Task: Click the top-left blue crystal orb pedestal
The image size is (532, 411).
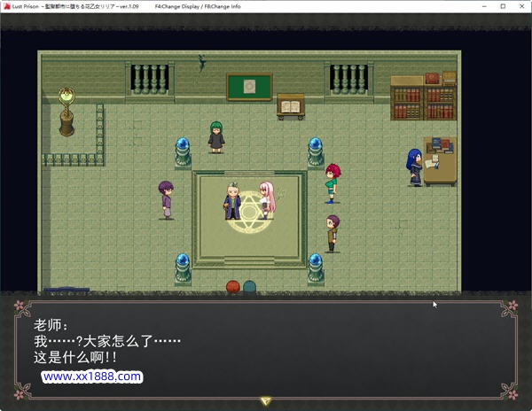Action: 183,153
